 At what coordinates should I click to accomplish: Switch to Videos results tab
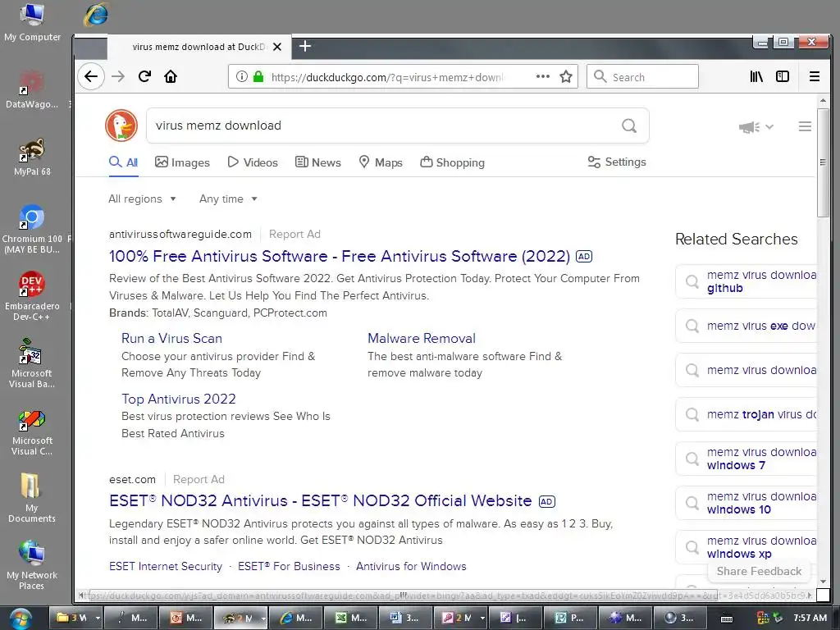[x=253, y=162]
